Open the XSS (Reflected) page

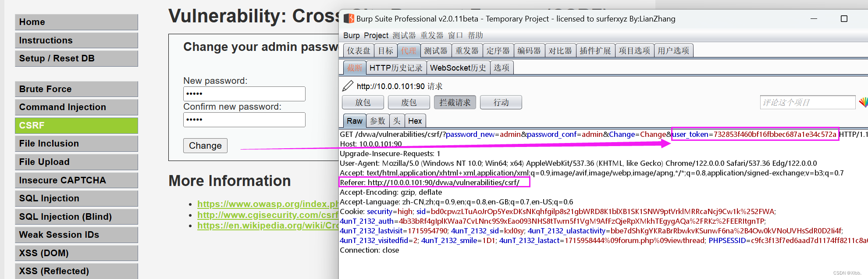[76, 271]
